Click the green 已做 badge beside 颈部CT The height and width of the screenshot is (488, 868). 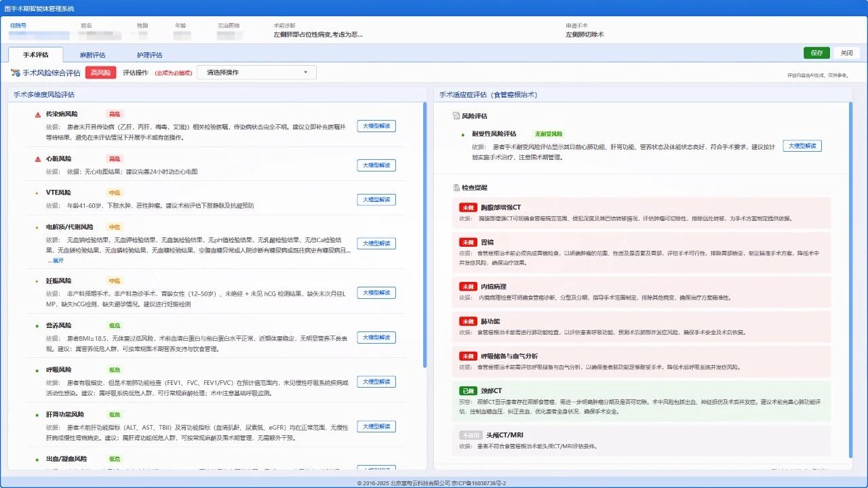(x=468, y=391)
